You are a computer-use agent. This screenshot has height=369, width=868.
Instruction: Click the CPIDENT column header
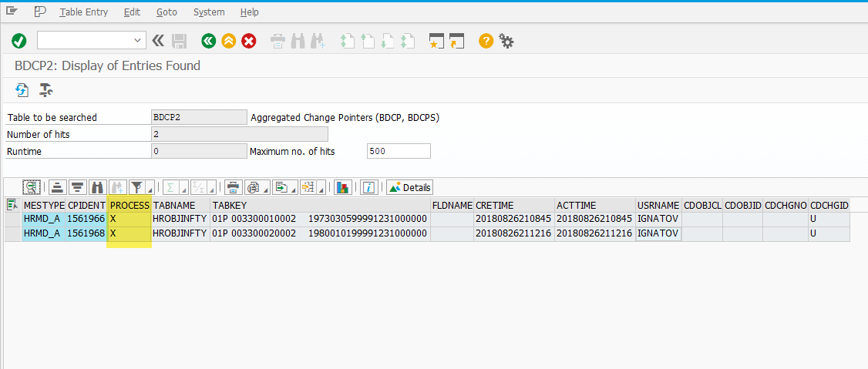point(86,205)
